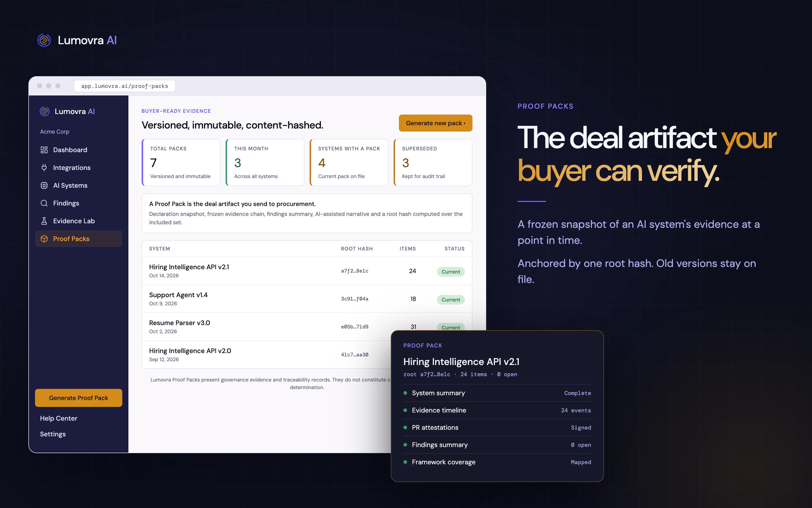Open the Support Agent v1.4 row

tap(307, 299)
